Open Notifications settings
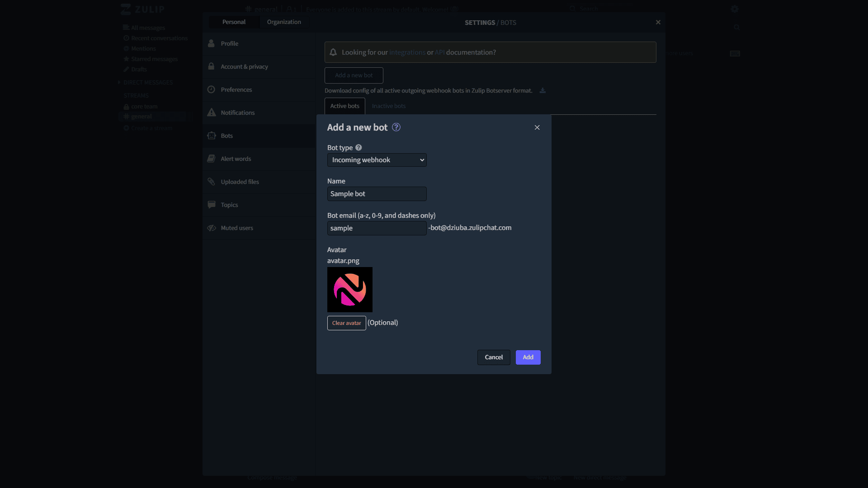The image size is (868, 488). click(x=259, y=113)
